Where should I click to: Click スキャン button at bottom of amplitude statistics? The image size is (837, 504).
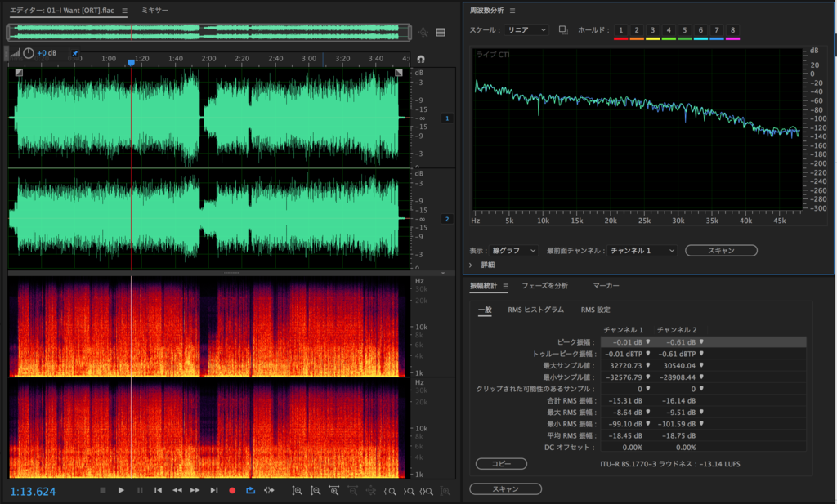click(505, 489)
